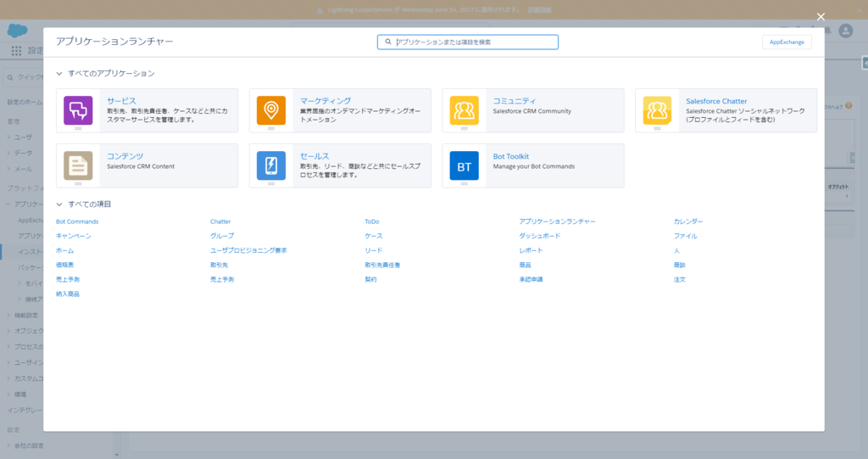
Task: Open the 納入商品 item
Action: tap(68, 294)
